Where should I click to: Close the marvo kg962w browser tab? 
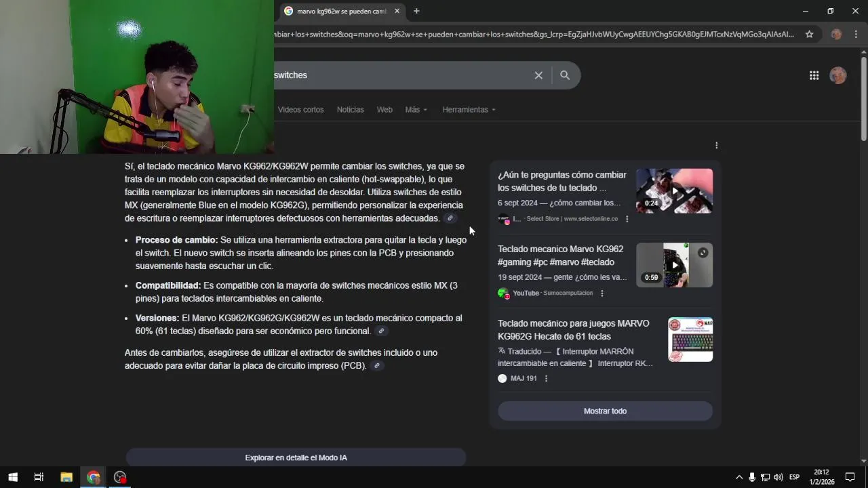point(397,11)
